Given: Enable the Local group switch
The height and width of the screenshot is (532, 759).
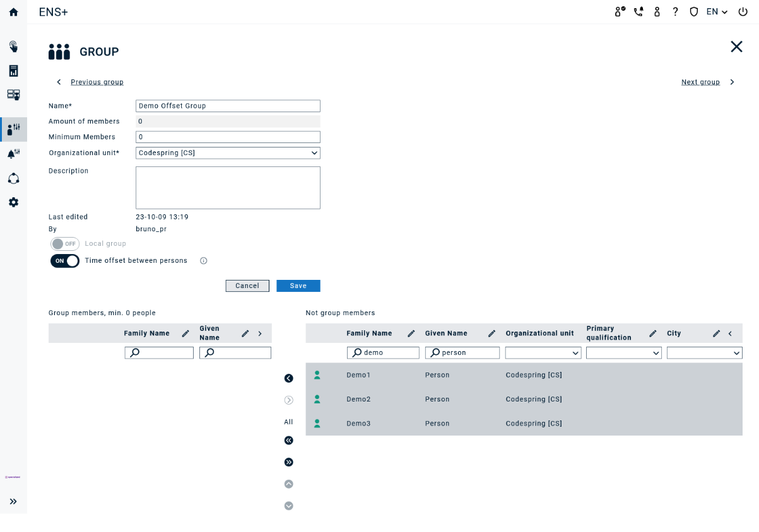Looking at the screenshot, I should (x=64, y=243).
